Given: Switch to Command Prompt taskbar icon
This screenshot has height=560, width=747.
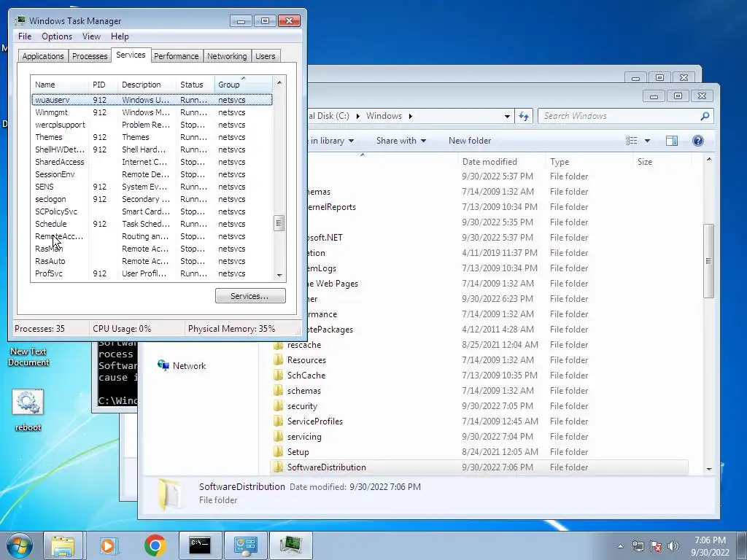Looking at the screenshot, I should 200,545.
